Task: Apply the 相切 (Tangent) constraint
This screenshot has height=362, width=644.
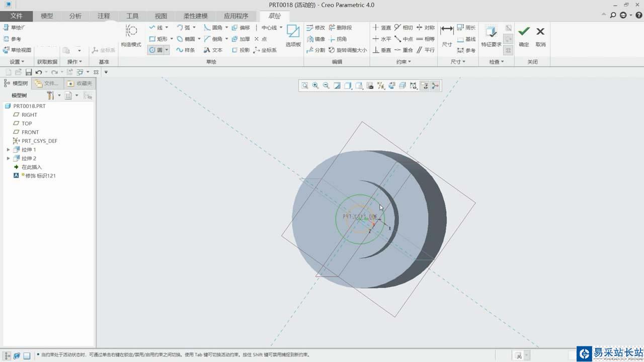Action: coord(404,28)
